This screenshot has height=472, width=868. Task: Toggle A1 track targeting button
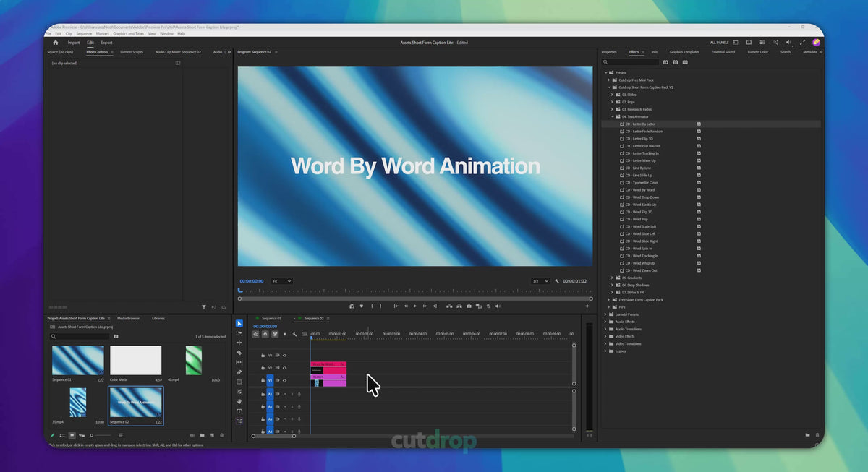pyautogui.click(x=270, y=394)
